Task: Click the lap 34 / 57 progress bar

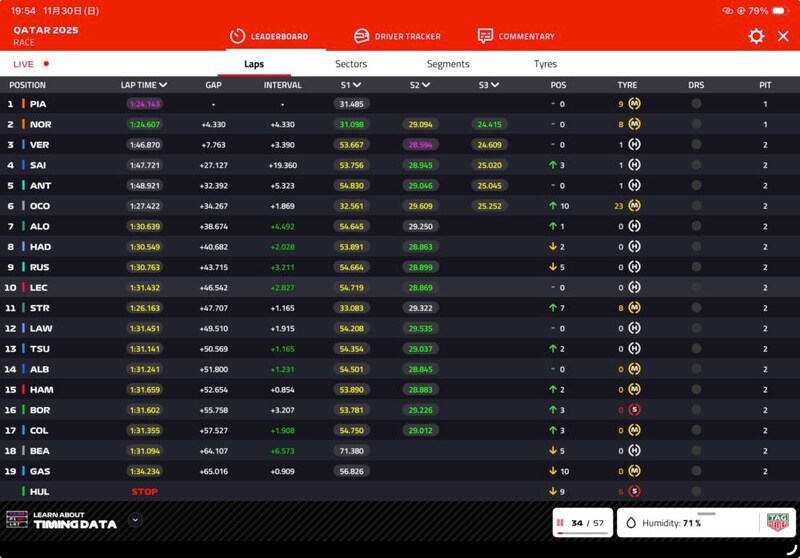Action: pyautogui.click(x=582, y=523)
